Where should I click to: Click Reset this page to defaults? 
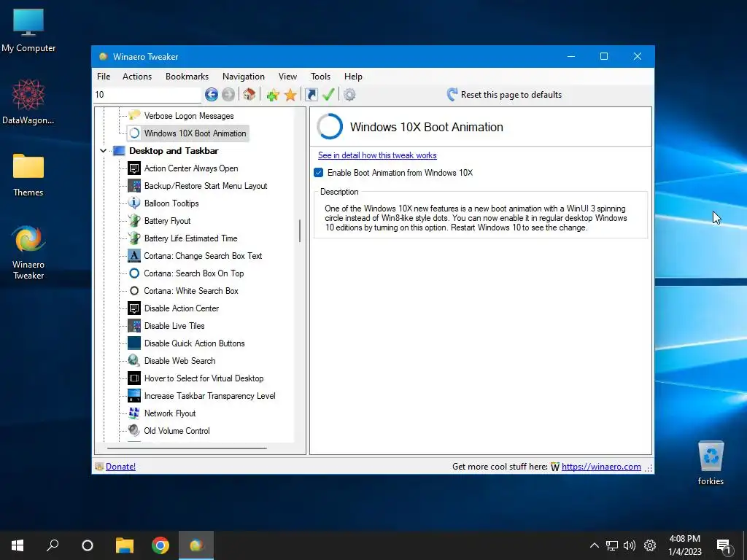[504, 95]
